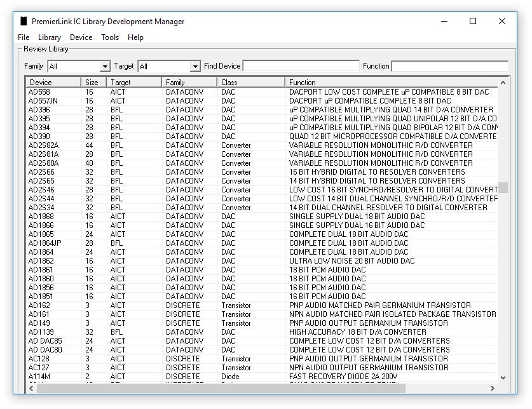This screenshot has height=409, width=532.
Task: Open the Library menu
Action: pyautogui.click(x=49, y=37)
